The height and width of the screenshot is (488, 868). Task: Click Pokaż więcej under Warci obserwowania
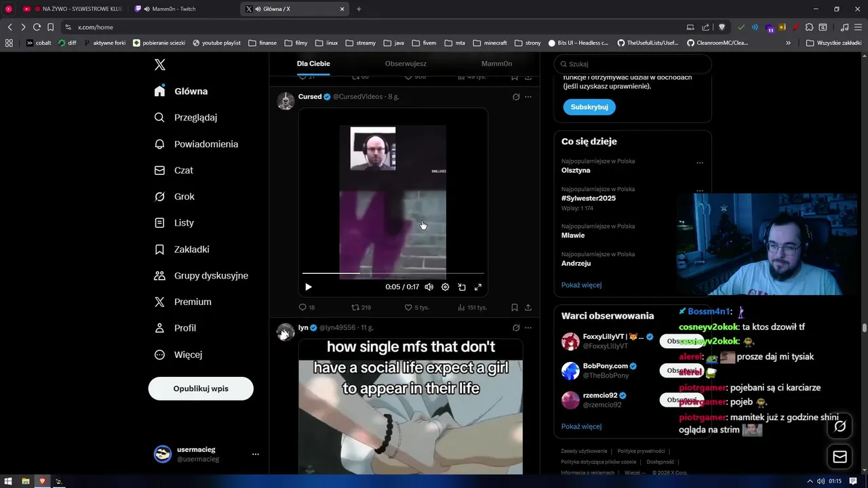pyautogui.click(x=581, y=426)
